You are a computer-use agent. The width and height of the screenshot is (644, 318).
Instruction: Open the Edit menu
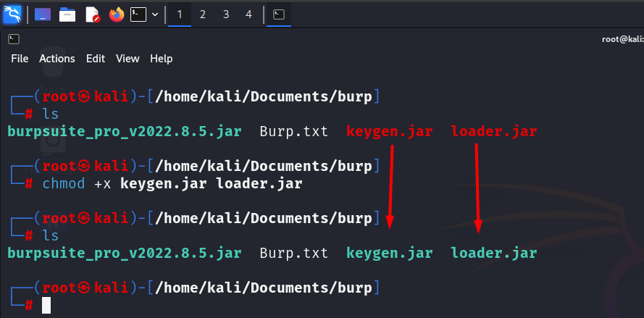tap(96, 59)
